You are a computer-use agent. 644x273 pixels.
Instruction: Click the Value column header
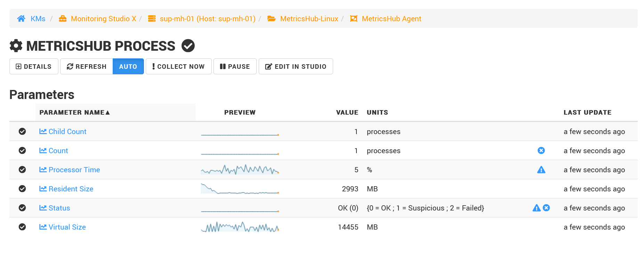point(347,113)
